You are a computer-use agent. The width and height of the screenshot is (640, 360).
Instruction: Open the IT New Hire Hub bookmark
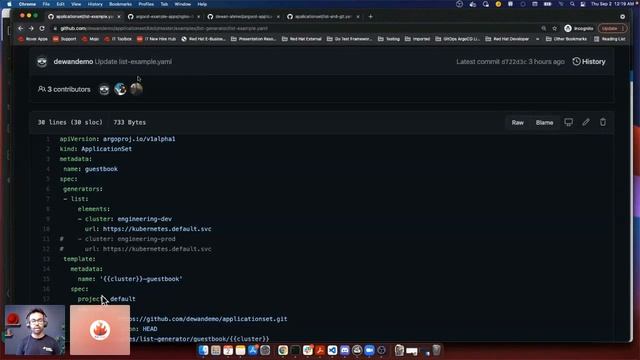pyautogui.click(x=156, y=39)
